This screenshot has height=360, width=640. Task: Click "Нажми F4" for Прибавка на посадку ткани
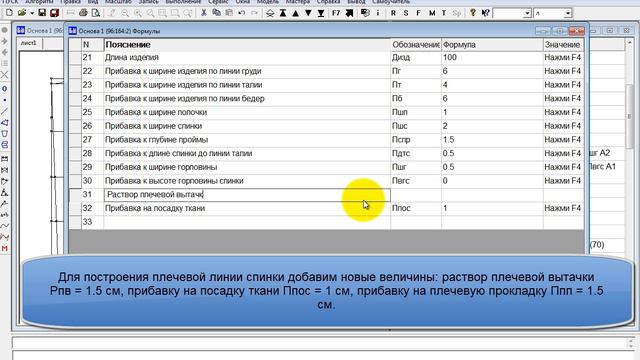pyautogui.click(x=563, y=208)
